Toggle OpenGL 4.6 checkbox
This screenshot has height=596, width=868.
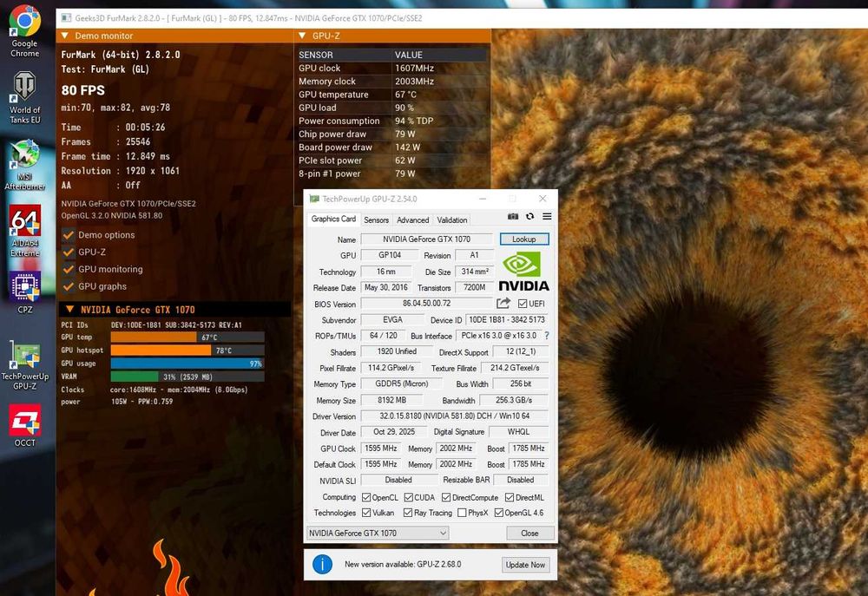499,513
